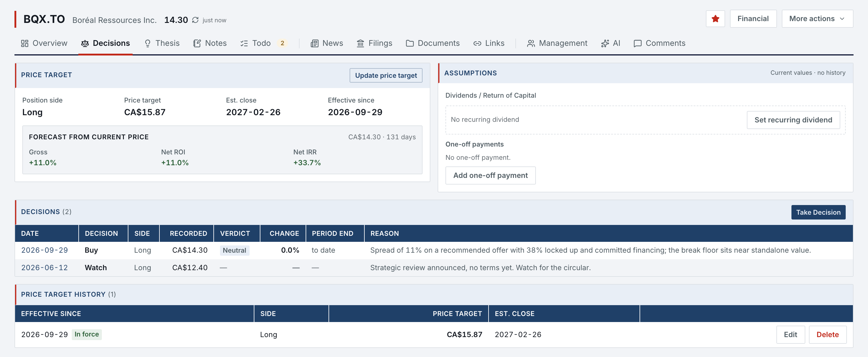The width and height of the screenshot is (868, 357).
Task: Click the Documents folder icon
Action: click(410, 43)
